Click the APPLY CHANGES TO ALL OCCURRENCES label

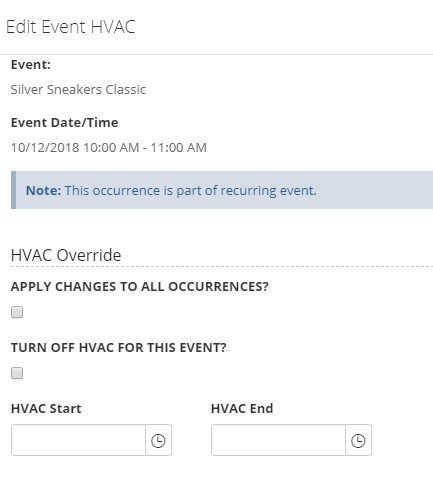point(140,286)
